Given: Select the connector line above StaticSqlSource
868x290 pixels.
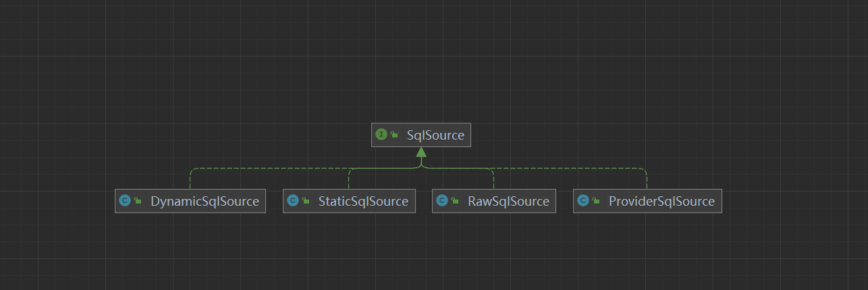Looking at the screenshot, I should point(349,180).
